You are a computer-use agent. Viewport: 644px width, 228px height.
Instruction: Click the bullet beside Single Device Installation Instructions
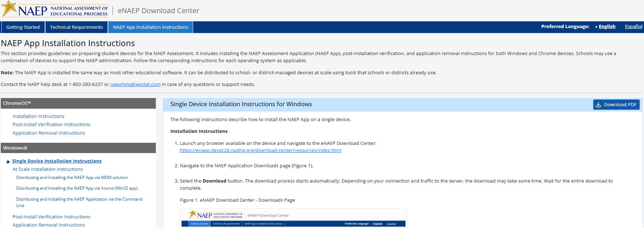point(8,162)
